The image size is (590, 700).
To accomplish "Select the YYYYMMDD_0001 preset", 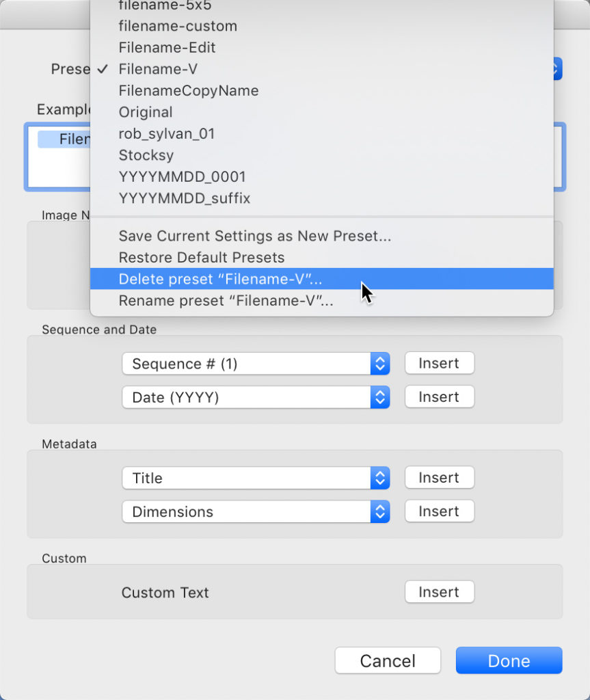I will click(x=182, y=176).
